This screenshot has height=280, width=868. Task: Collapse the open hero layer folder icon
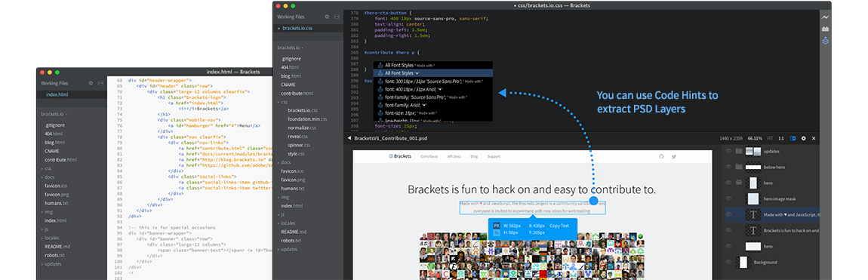click(738, 183)
